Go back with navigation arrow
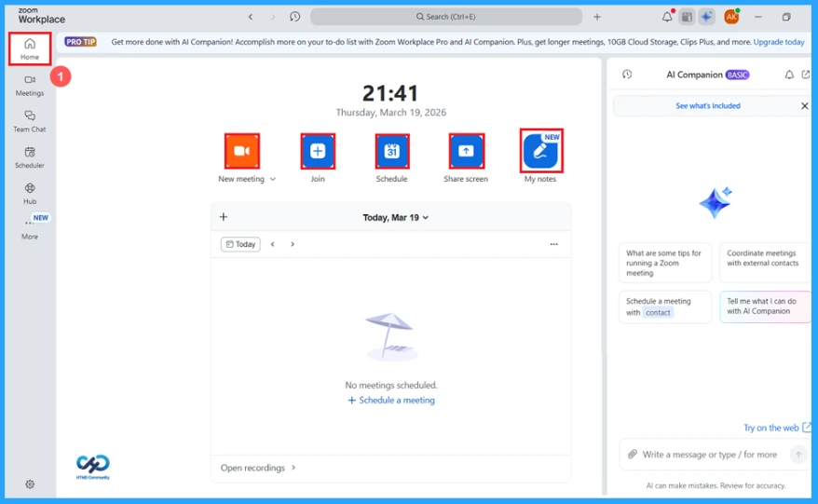 (x=251, y=17)
